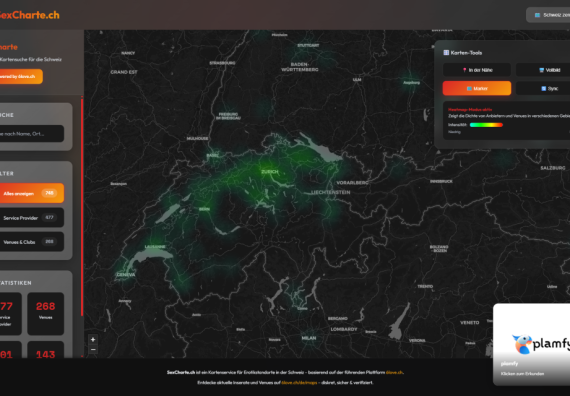
Task: Filter by Service Provider only
Action: tap(32, 217)
